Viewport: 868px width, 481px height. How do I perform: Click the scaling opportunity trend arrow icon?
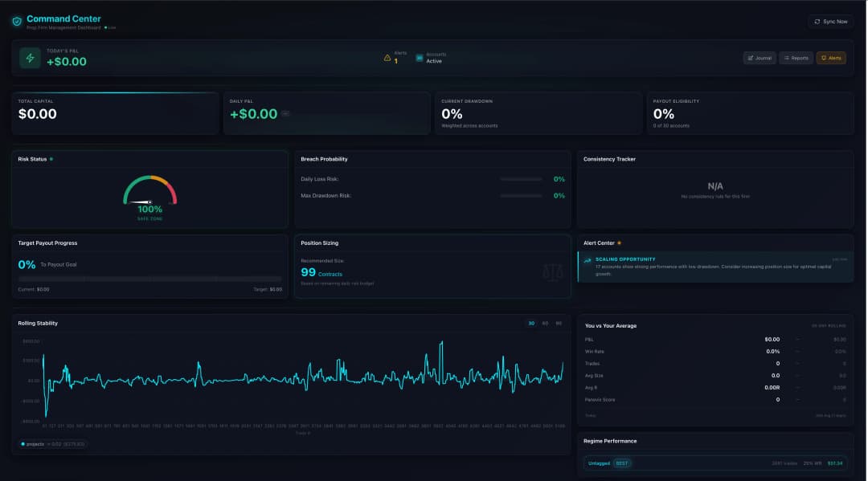point(588,261)
